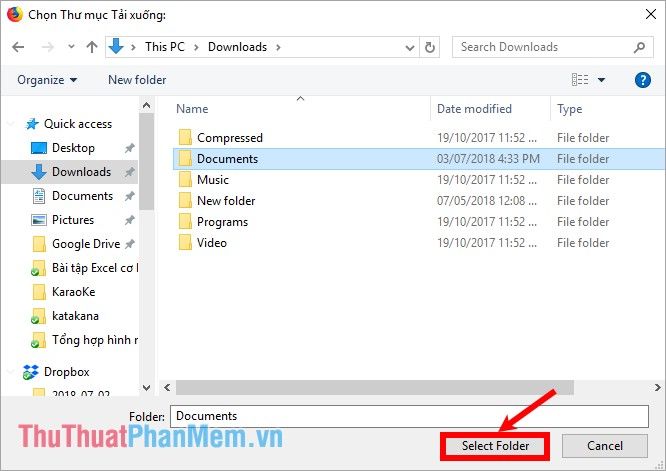Click the search magnifier icon
This screenshot has height=471, width=666.
[x=639, y=47]
